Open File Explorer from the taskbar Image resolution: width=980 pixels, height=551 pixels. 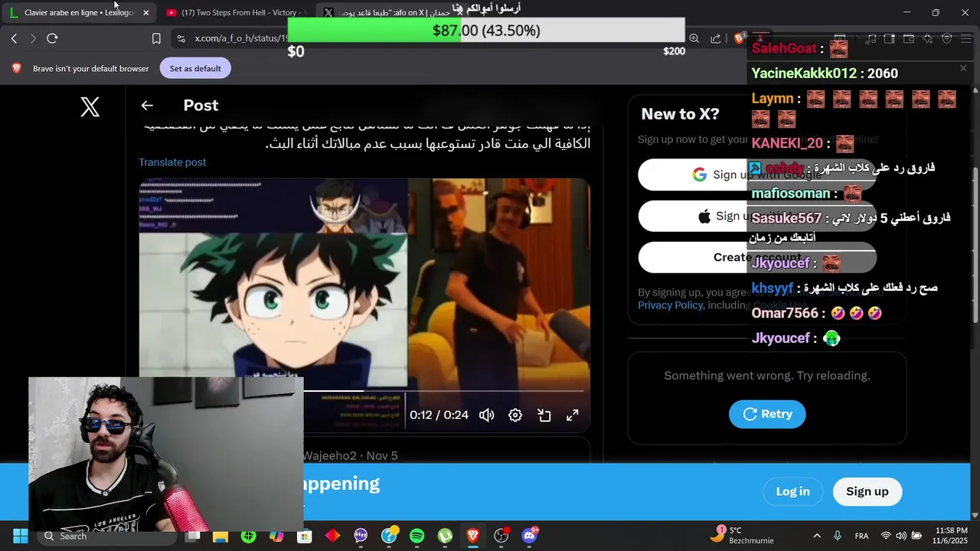pyautogui.click(x=220, y=536)
